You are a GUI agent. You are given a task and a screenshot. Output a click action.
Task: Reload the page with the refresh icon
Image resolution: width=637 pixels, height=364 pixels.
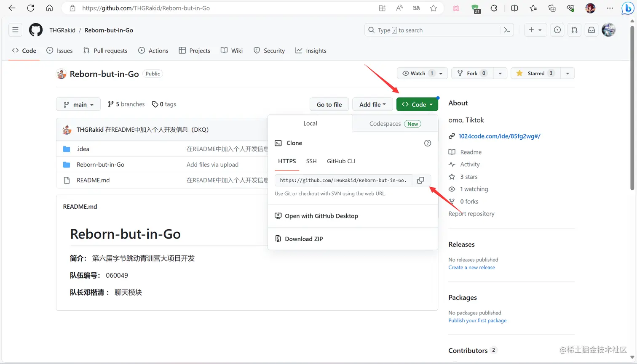click(x=31, y=8)
